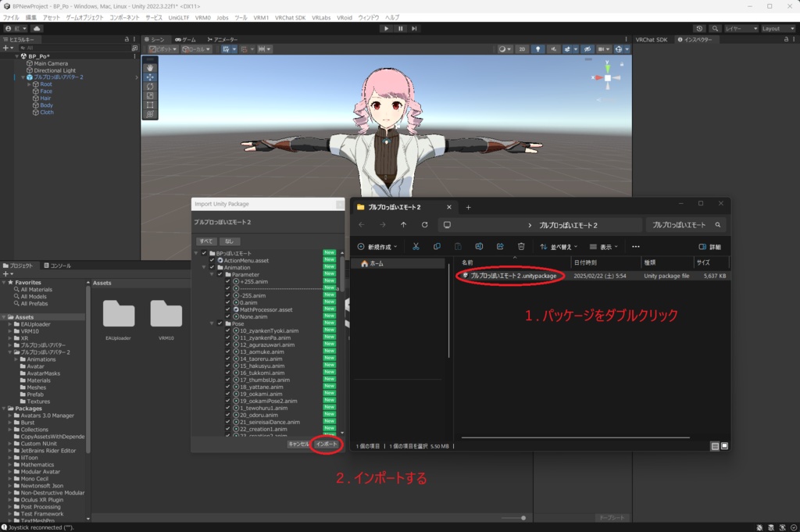Open the Layout dropdown at top right
Image resolution: width=800 pixels, height=532 pixels.
coord(777,29)
